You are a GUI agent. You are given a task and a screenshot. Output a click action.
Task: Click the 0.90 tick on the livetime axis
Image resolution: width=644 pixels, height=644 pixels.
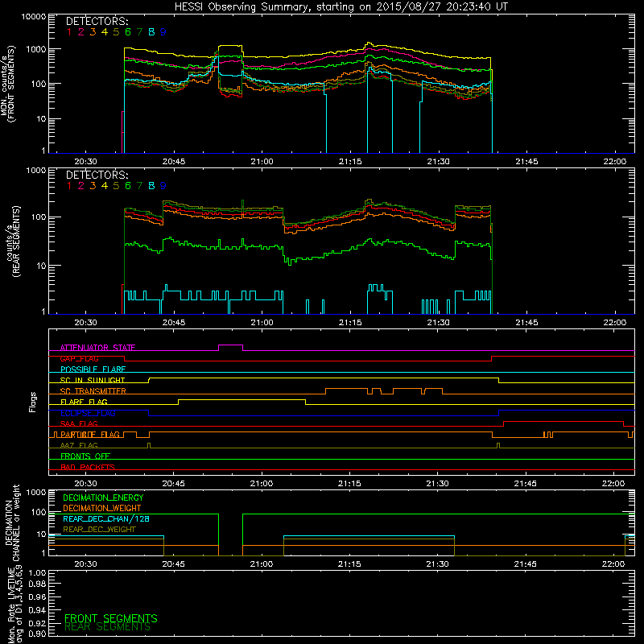tap(38, 634)
